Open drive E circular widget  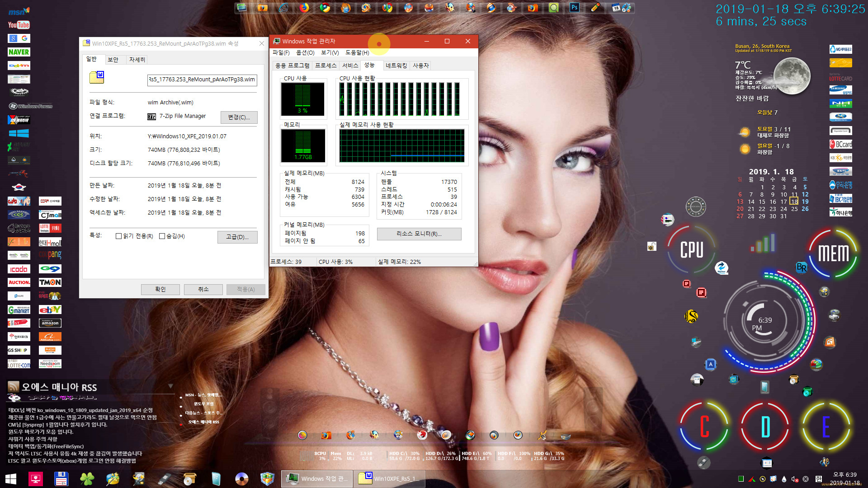click(826, 426)
